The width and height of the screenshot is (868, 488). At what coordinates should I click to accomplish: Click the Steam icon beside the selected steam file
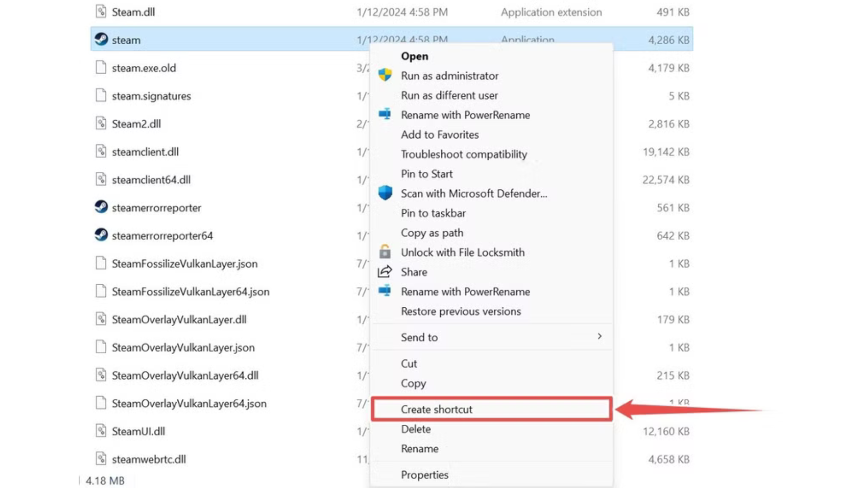click(102, 40)
